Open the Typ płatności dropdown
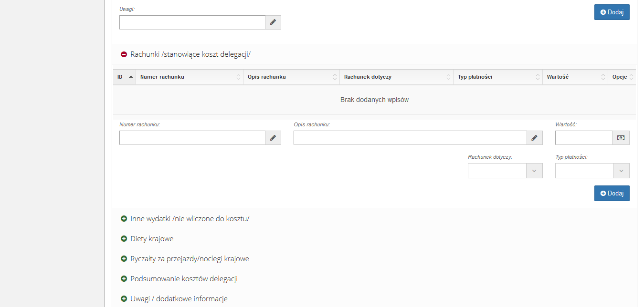 point(592,171)
